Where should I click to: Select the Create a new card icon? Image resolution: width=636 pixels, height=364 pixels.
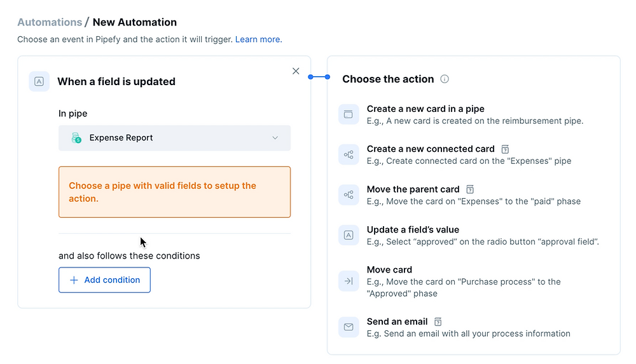349,114
